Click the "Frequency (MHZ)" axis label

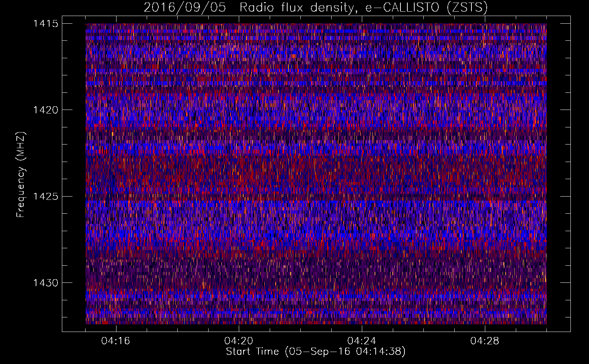tap(21, 174)
